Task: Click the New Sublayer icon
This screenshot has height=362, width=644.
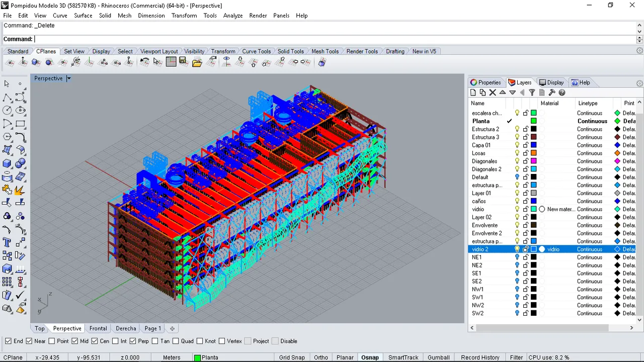Action: (x=482, y=93)
